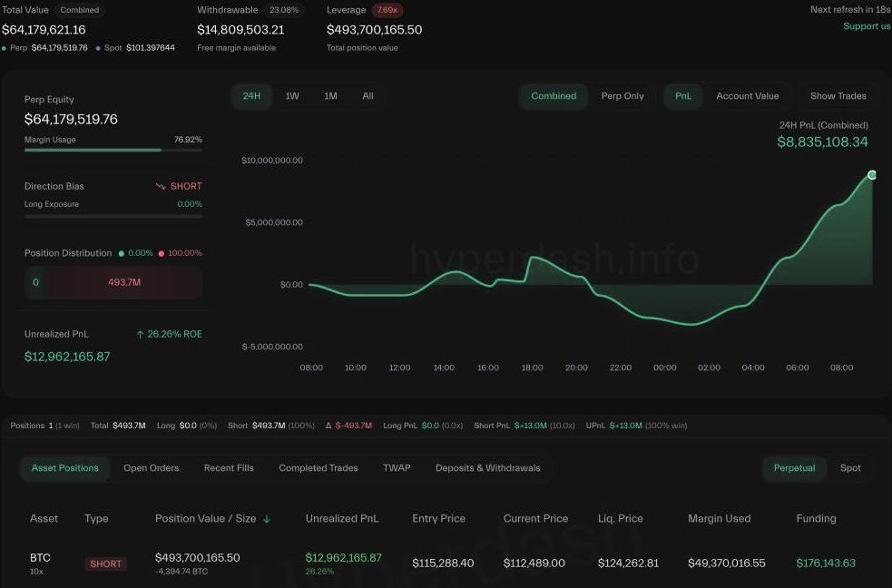This screenshot has width=892, height=588.
Task: Click the Support us link
Action: pyautogui.click(x=867, y=26)
